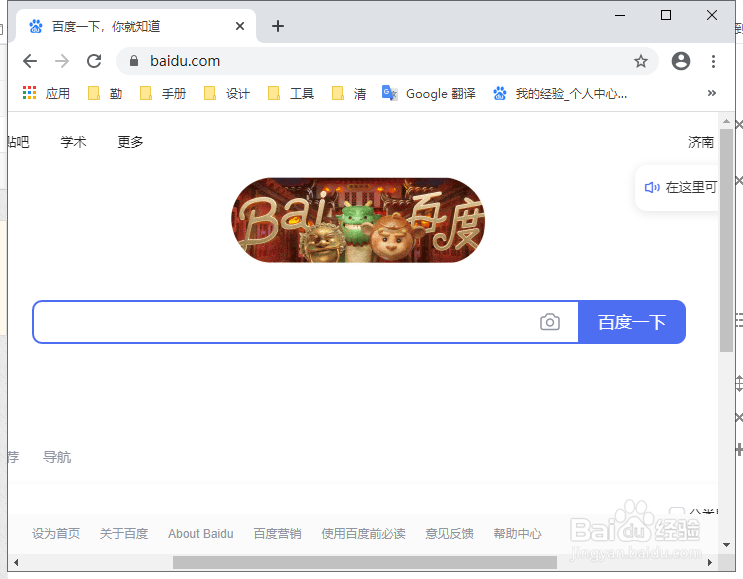Open the Google 翻译 bookmark

pos(429,93)
